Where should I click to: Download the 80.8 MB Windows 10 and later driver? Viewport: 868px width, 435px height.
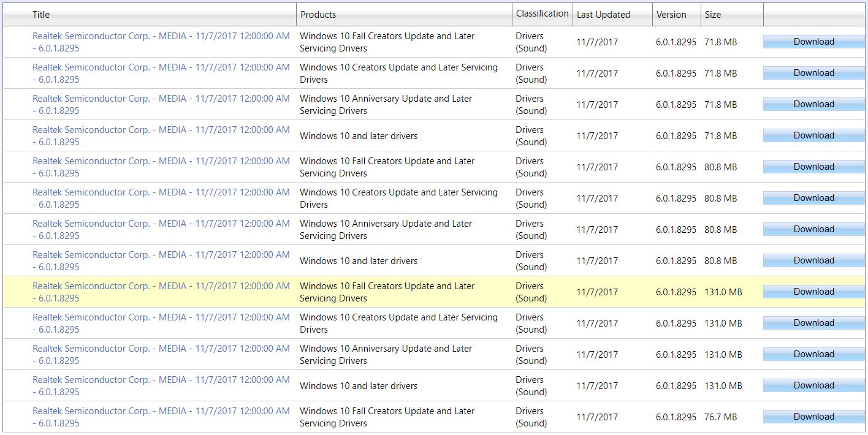click(813, 260)
